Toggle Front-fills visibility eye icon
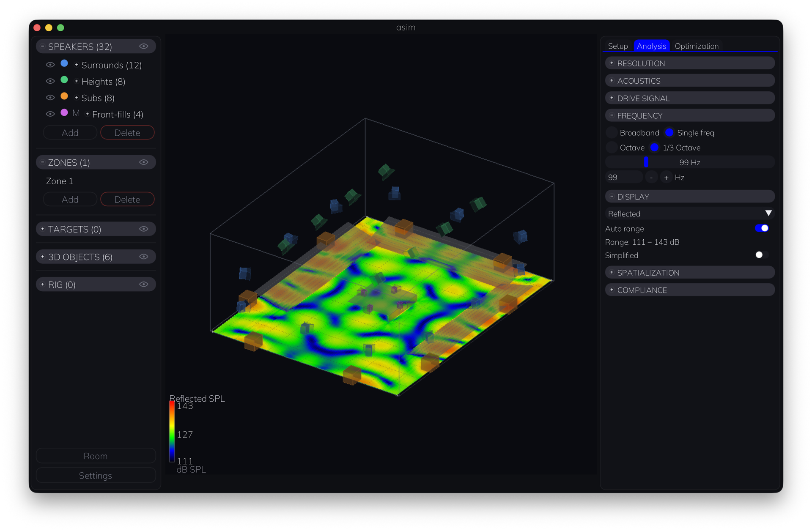The height and width of the screenshot is (531, 812). point(50,114)
